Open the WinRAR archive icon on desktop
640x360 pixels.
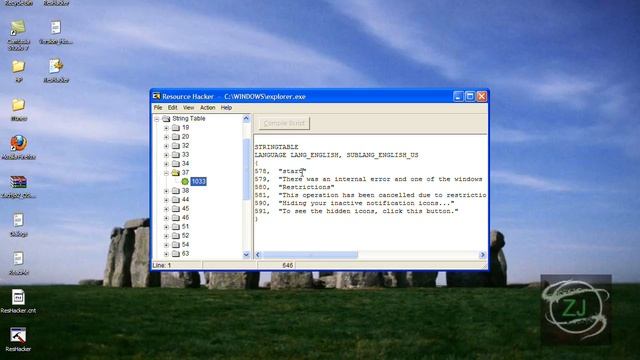coord(18,182)
